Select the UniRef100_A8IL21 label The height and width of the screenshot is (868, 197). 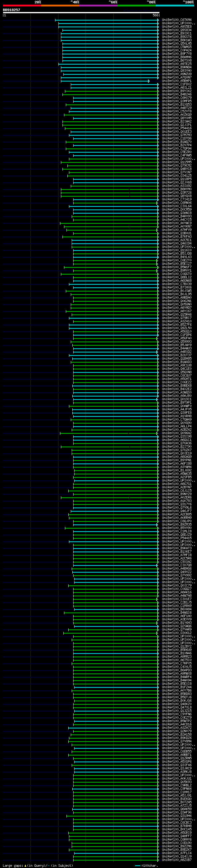click(177, 88)
